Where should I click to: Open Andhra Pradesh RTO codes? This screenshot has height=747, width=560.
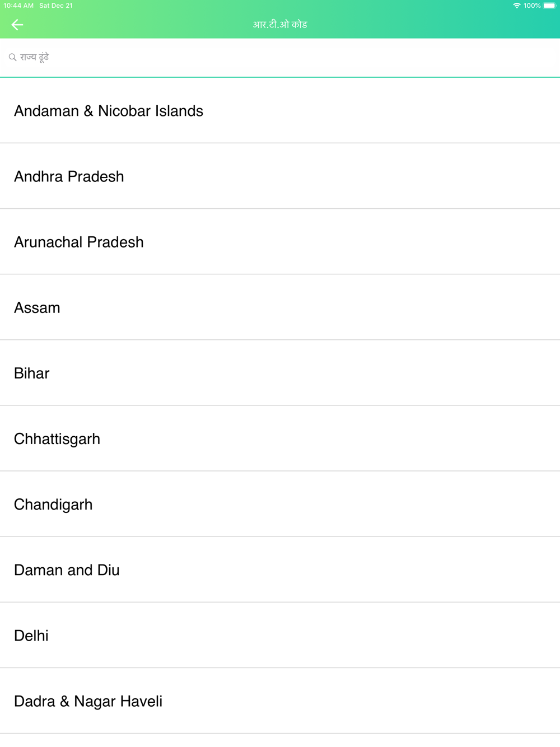point(280,176)
